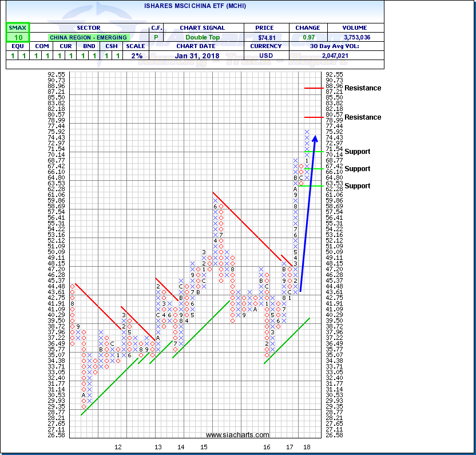The height and width of the screenshot is (455, 476).
Task: Click the BND column header
Action: [88, 47]
